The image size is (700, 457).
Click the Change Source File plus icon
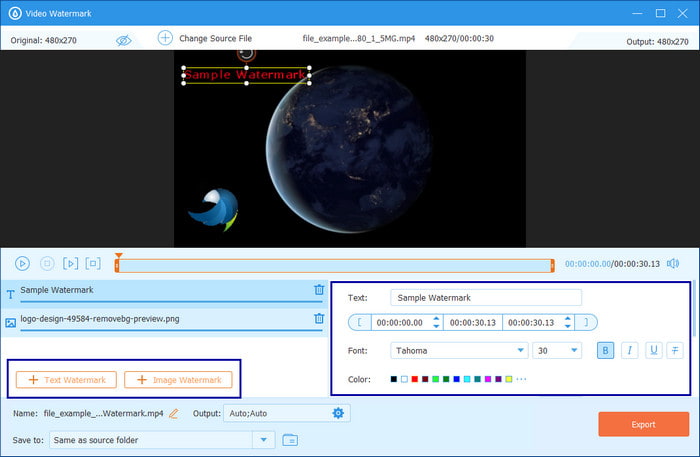tap(165, 38)
